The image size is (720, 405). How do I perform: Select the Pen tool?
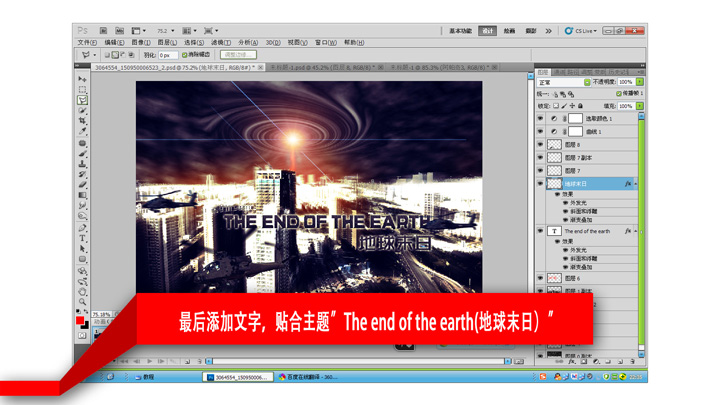click(82, 228)
